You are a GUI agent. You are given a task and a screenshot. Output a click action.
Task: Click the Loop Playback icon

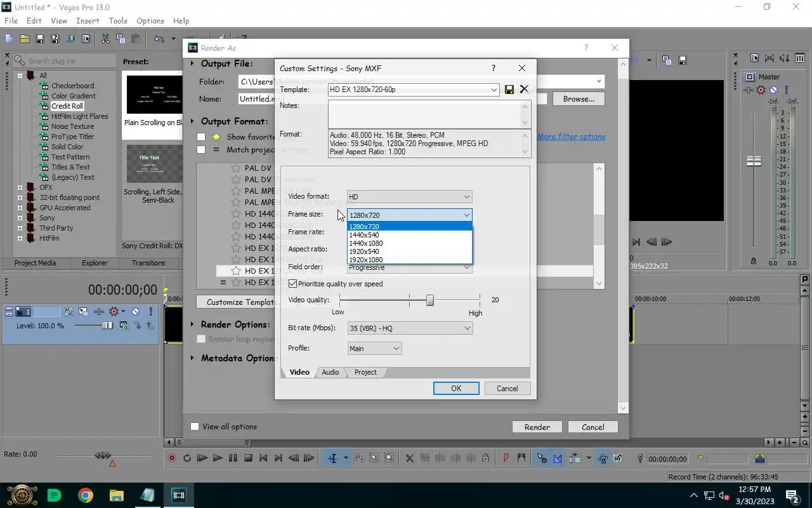[x=187, y=458]
